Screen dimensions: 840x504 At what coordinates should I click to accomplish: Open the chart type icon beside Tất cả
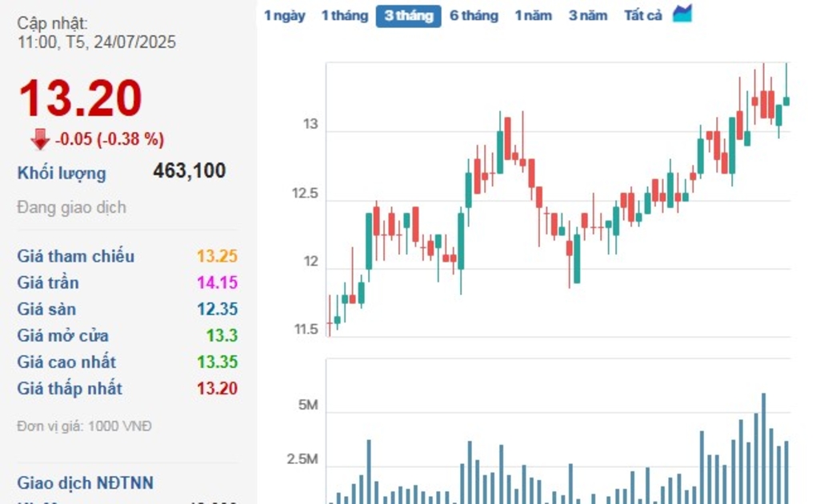(682, 14)
